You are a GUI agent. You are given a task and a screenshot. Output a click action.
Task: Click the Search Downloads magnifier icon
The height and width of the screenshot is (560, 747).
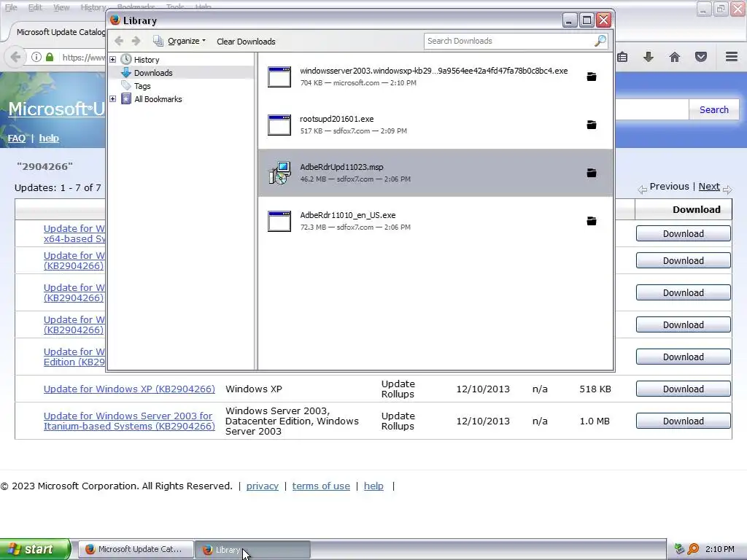pos(600,41)
